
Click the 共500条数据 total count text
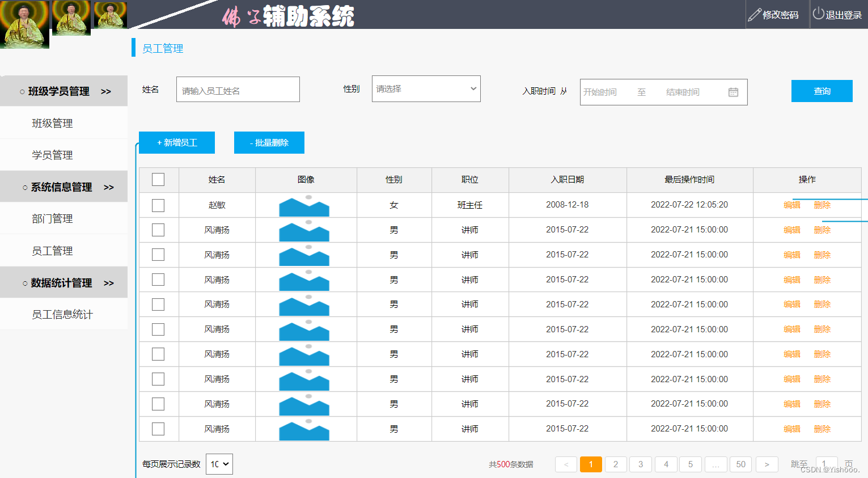coord(511,464)
